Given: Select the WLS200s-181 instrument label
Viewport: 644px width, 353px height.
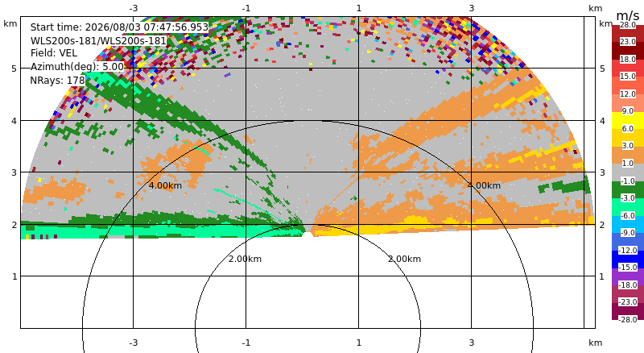Looking at the screenshot, I should (x=98, y=41).
